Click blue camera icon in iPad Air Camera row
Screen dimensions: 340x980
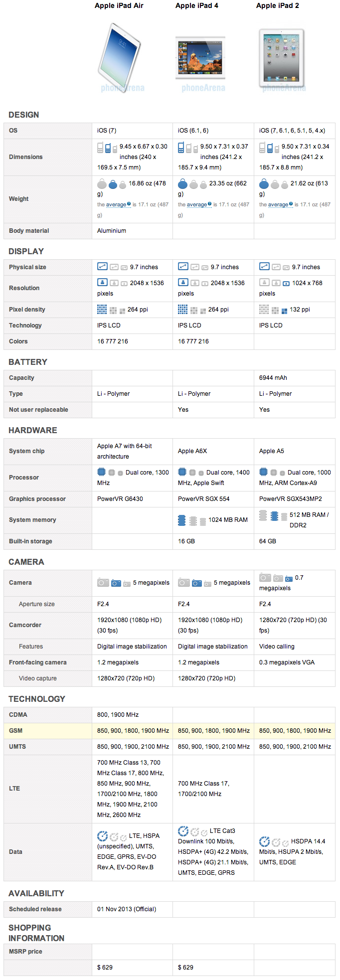(116, 583)
